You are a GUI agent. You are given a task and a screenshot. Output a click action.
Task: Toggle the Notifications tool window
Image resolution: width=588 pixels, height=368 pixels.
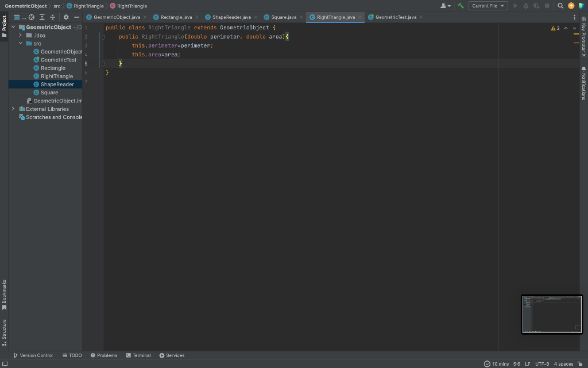(583, 83)
